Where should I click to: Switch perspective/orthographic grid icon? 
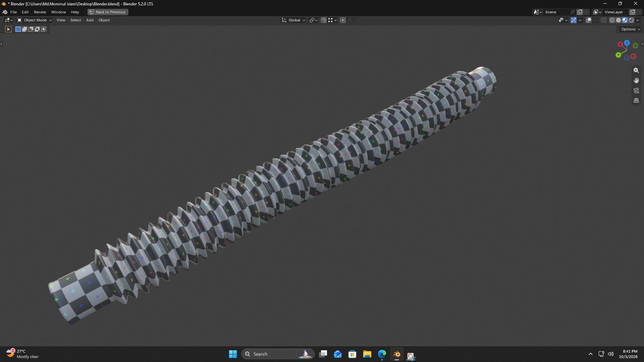636,101
